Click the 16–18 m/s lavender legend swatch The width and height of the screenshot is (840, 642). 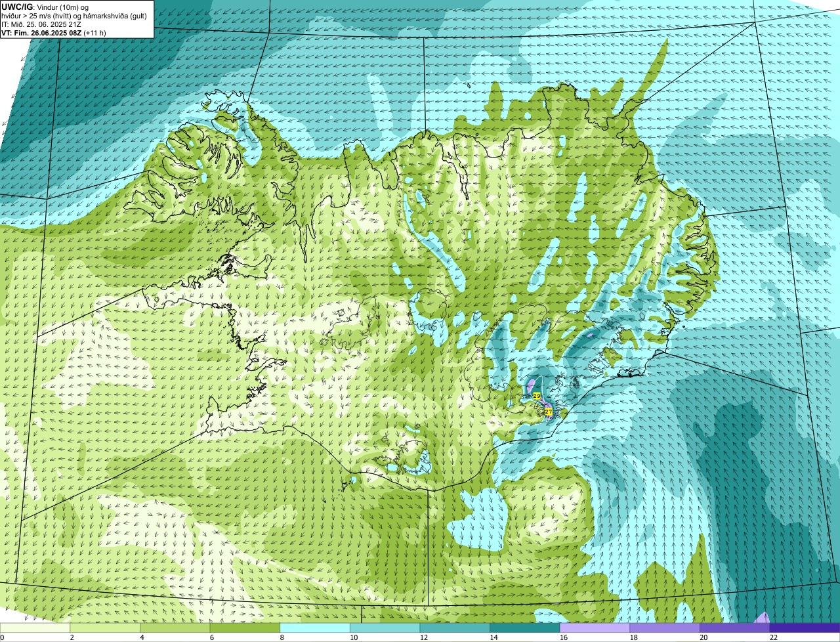(x=595, y=628)
